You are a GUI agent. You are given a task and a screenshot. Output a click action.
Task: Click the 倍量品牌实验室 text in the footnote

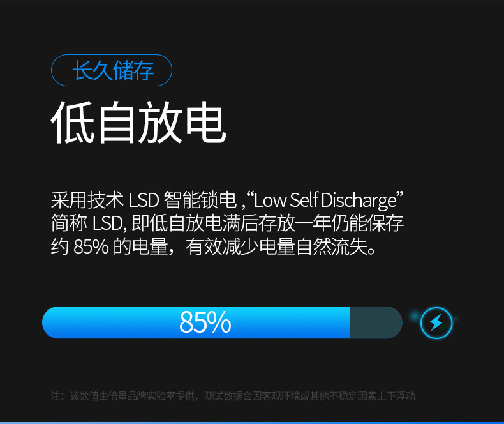[142, 396]
